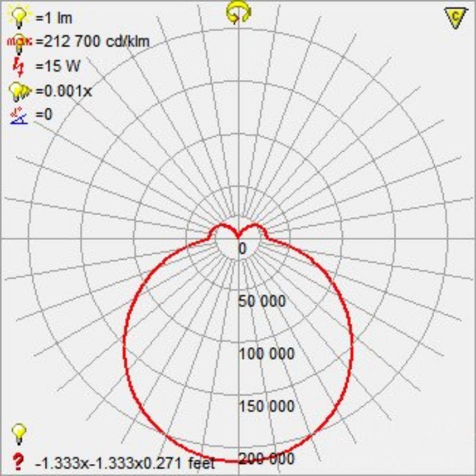Click the '200 000' radial scale label
476x476 pixels.
coord(267,458)
